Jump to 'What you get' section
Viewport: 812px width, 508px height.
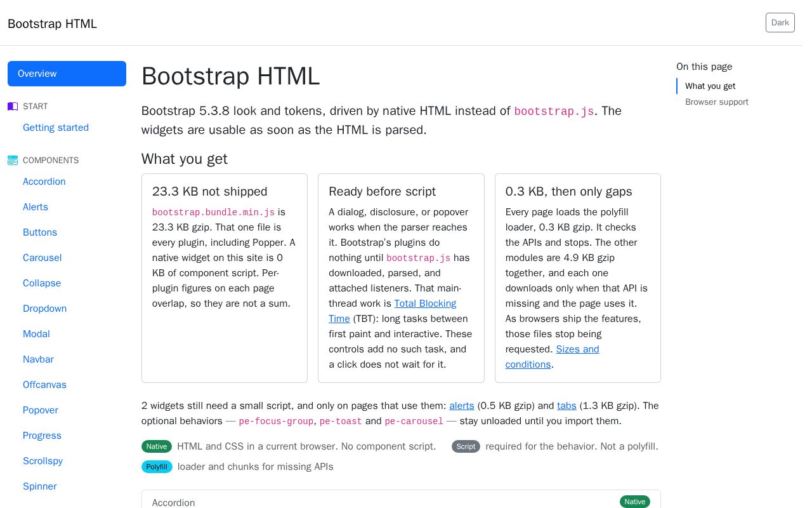point(710,86)
